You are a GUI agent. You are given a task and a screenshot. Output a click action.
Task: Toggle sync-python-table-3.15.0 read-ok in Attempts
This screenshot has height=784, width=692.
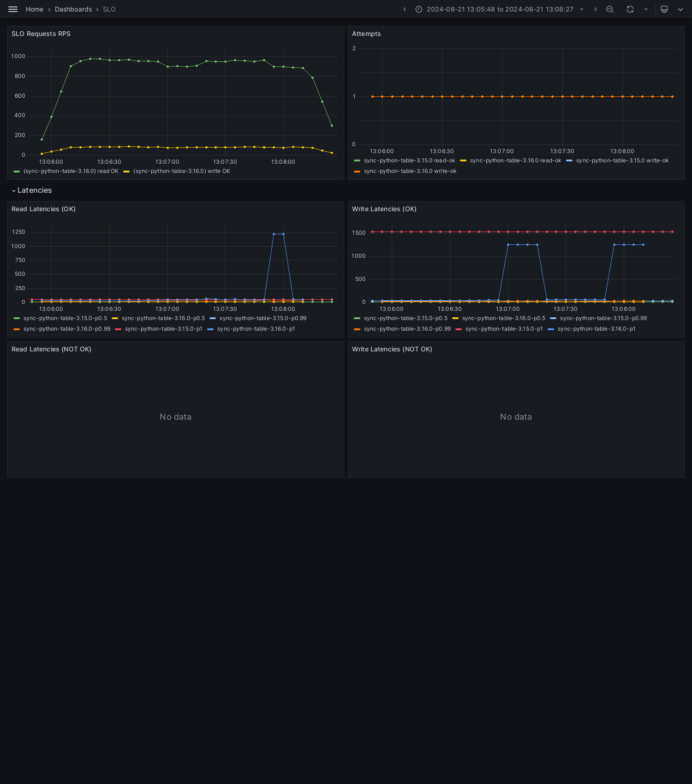(409, 160)
